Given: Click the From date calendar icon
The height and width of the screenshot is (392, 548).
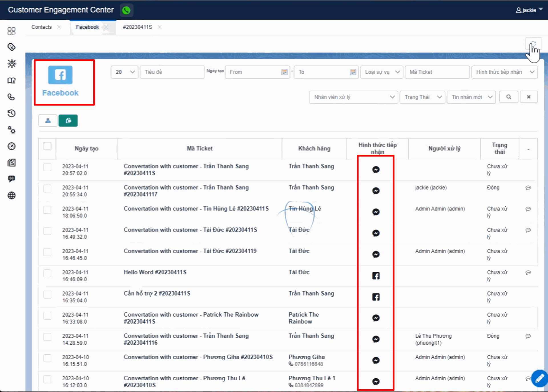Looking at the screenshot, I should coord(284,72).
